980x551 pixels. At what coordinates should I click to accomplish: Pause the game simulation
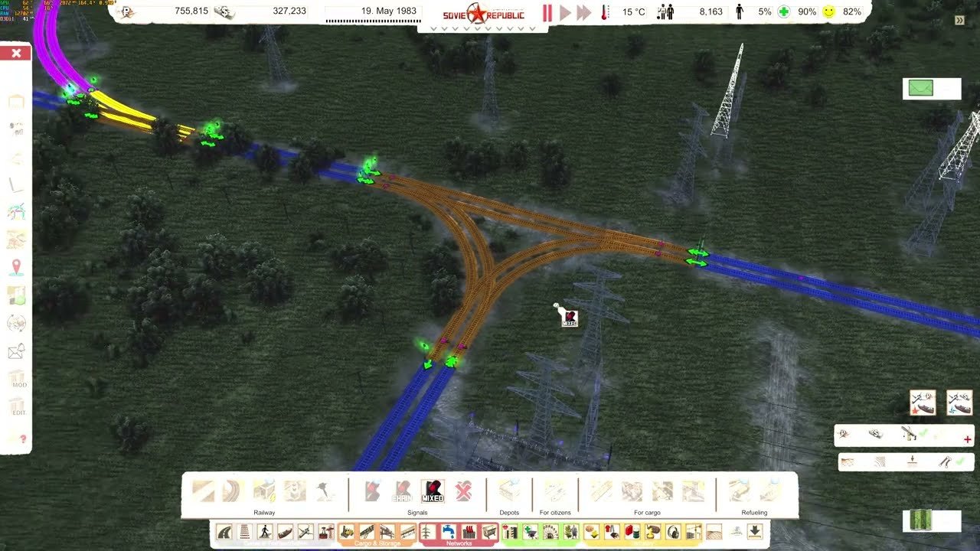547,12
